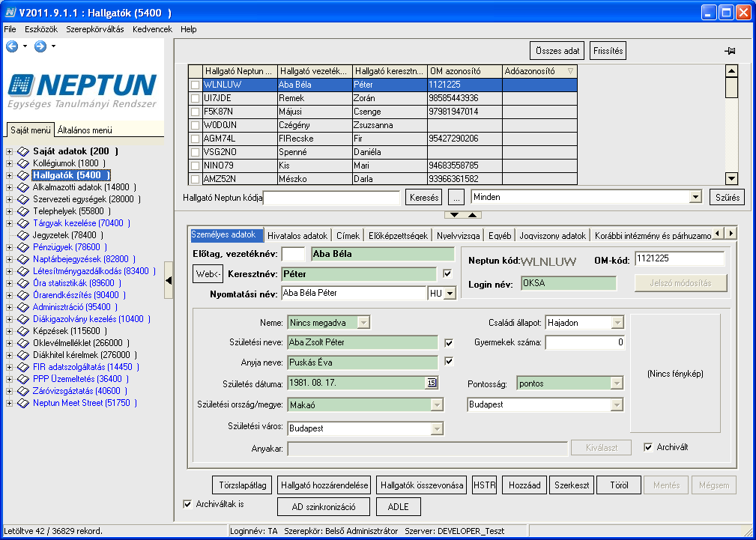Collapse the left menu panel with the black arrow
Viewport: 756px width, 540px height.
169,280
